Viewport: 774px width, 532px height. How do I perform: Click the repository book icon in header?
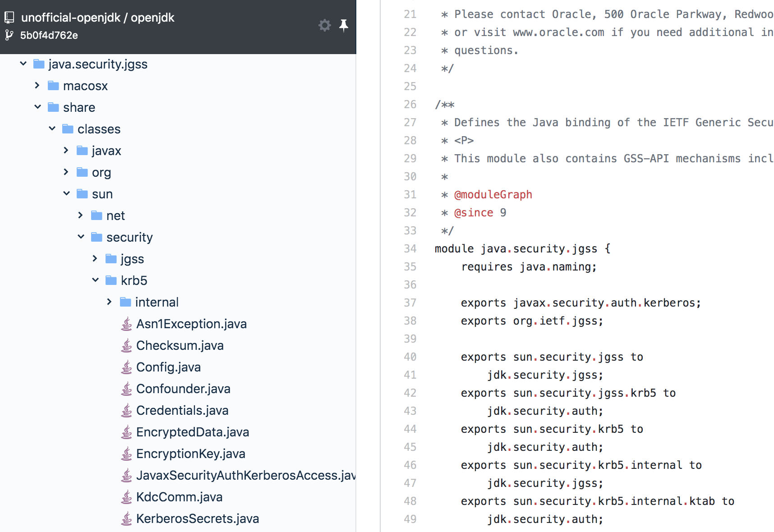[9, 17]
